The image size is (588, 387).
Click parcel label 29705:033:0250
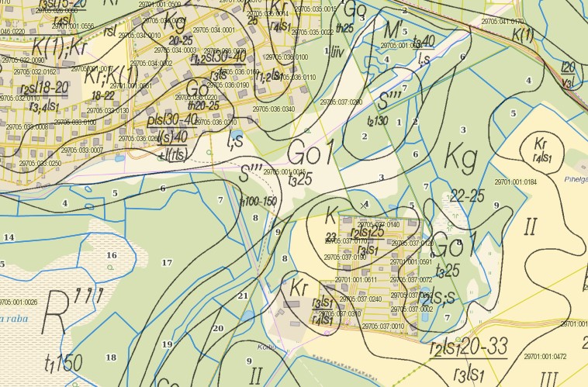point(40,164)
